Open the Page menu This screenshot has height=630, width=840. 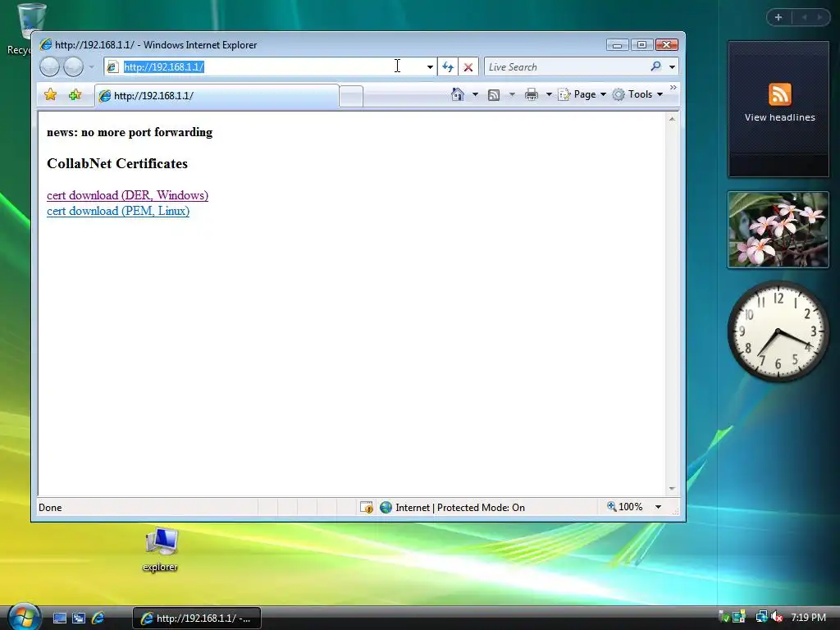point(582,94)
